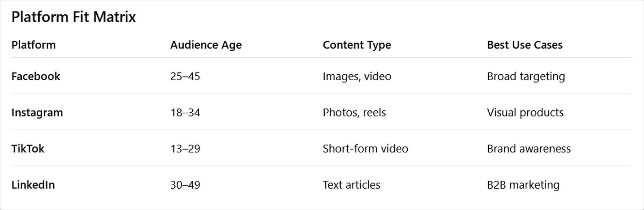Click the Broad targeting cell
This screenshot has height=210, width=644.
[x=526, y=76]
